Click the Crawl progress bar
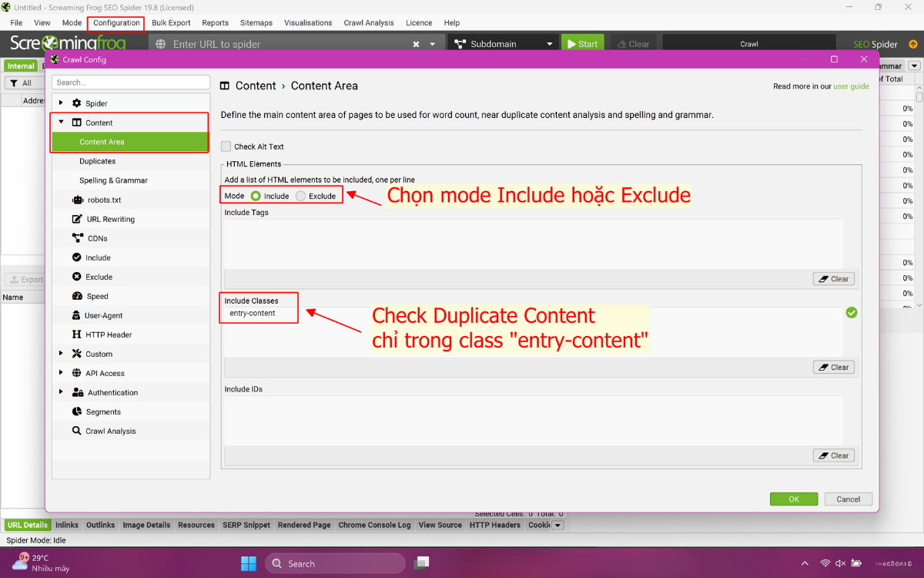 coord(748,43)
